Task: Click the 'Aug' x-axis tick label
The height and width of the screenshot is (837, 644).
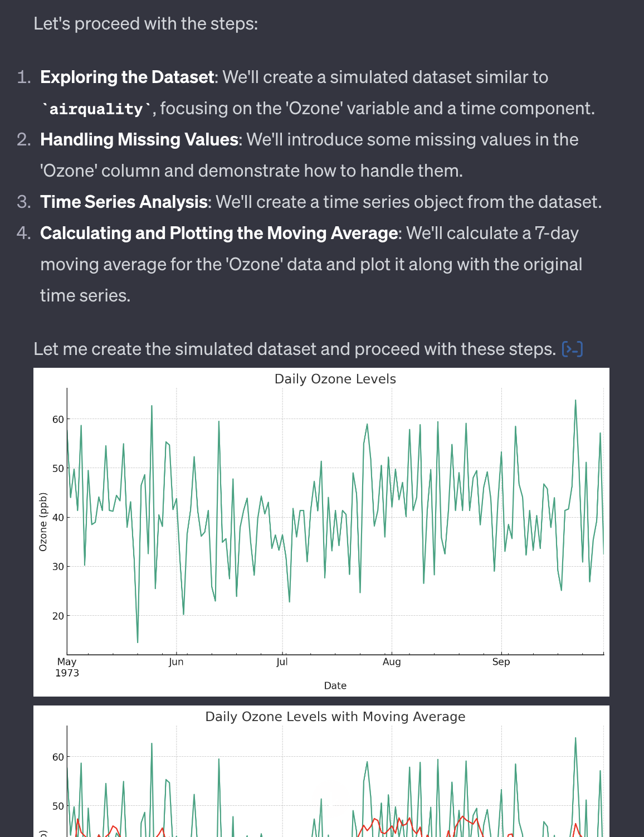Action: (x=392, y=662)
